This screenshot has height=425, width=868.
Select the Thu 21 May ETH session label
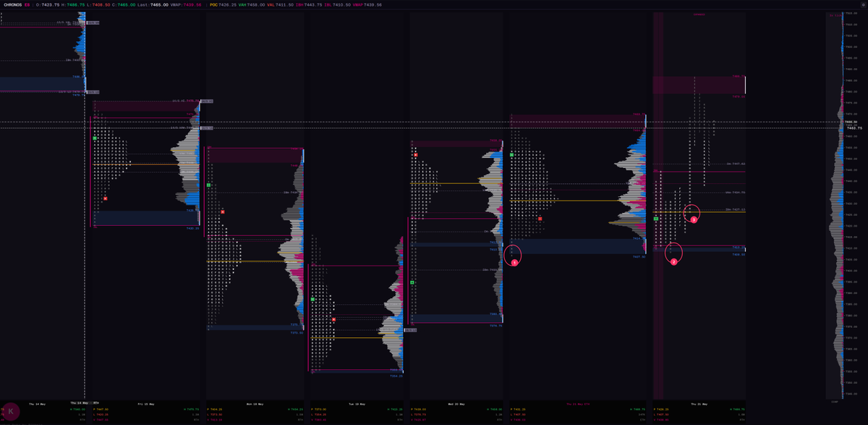[578, 403]
